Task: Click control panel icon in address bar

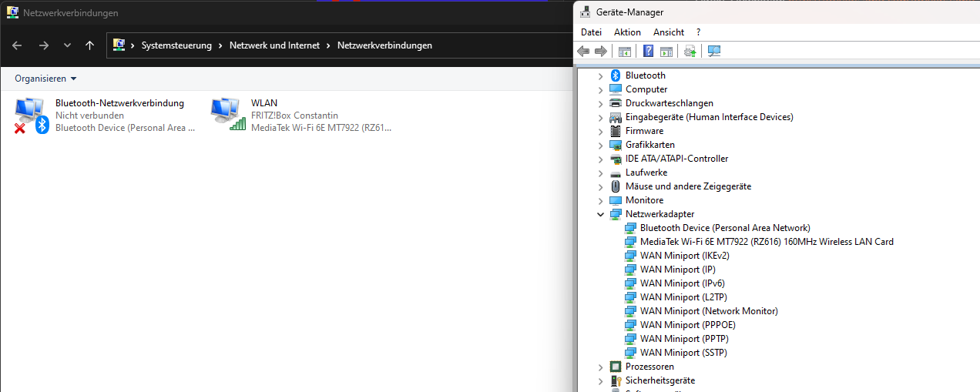Action: (x=119, y=45)
